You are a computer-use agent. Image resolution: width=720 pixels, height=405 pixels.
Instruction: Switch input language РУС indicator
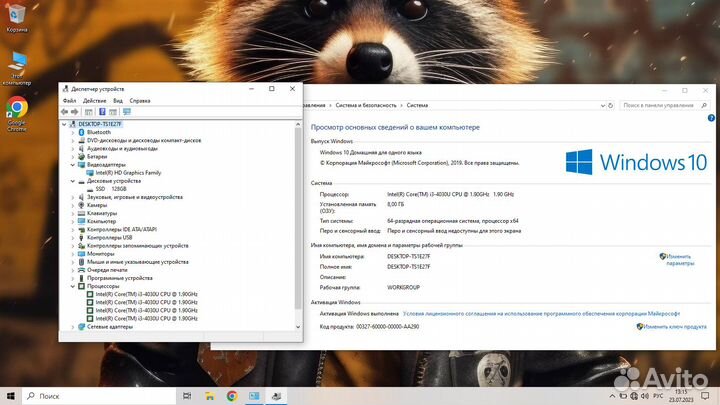(x=658, y=396)
